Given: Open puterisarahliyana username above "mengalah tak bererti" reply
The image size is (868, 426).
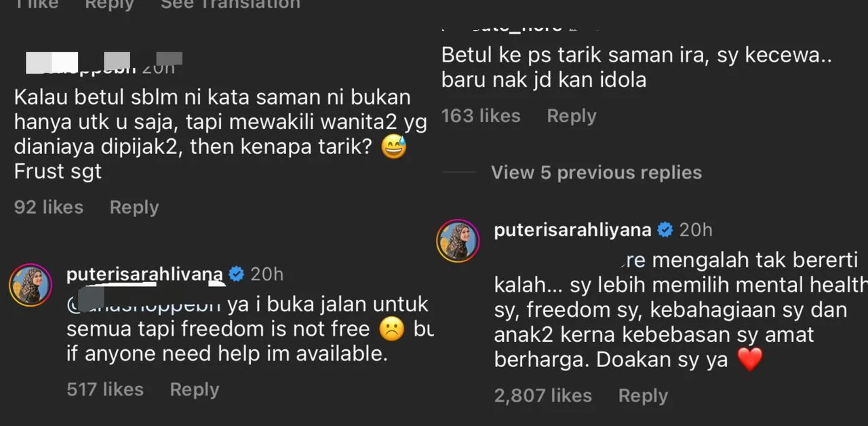Looking at the screenshot, I should pos(572,230).
